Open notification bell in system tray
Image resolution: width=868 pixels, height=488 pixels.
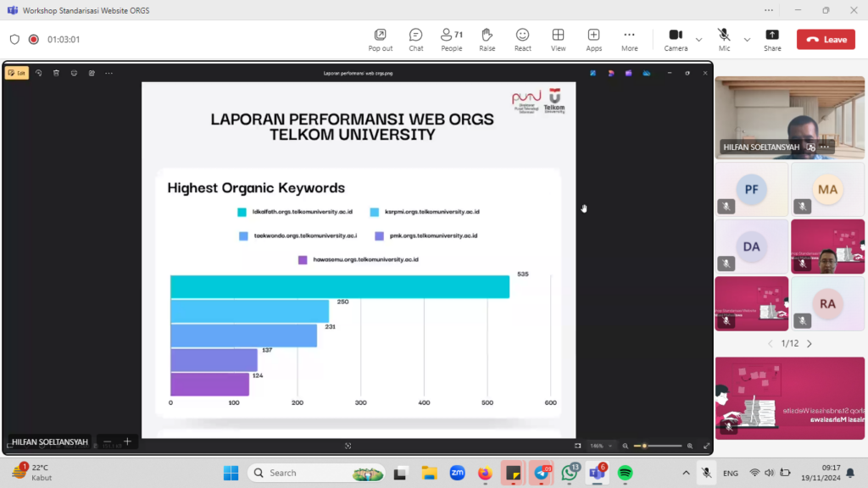(851, 473)
